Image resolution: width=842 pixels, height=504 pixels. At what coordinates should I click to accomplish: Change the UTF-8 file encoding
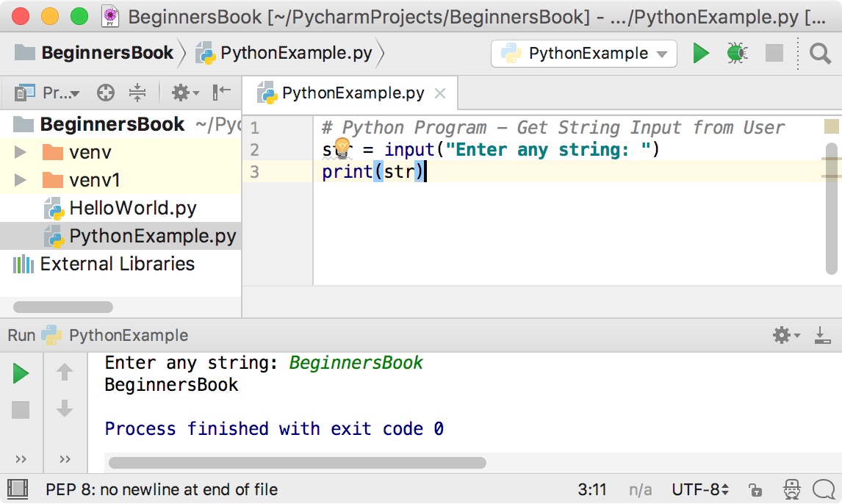click(700, 489)
